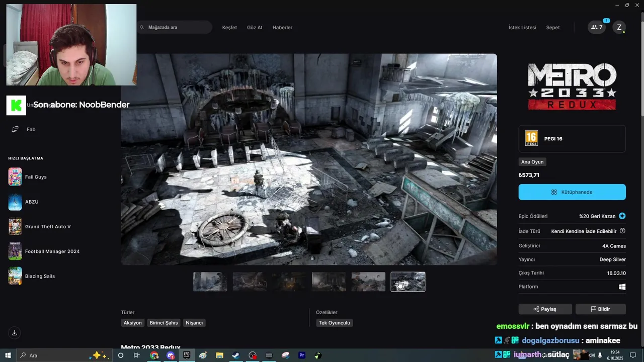Viewport: 644px width, 362px height.
Task: Open File Explorer from the taskbar
Action: click(219, 355)
